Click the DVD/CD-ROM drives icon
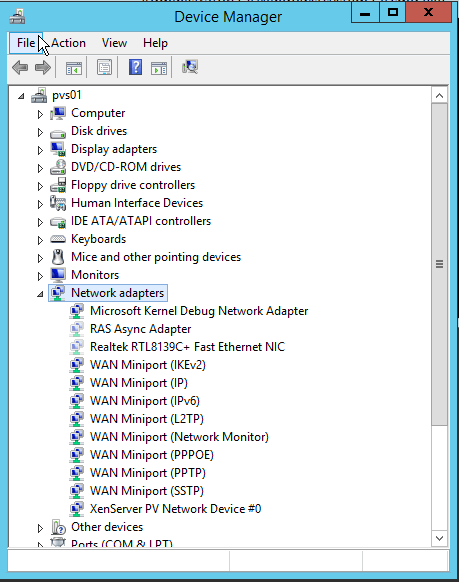This screenshot has width=459, height=582. click(58, 167)
